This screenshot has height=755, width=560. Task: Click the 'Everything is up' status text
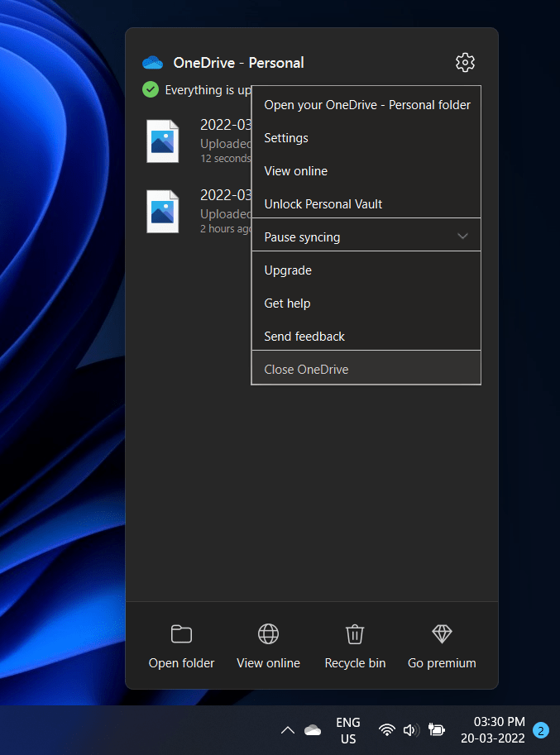tap(208, 90)
